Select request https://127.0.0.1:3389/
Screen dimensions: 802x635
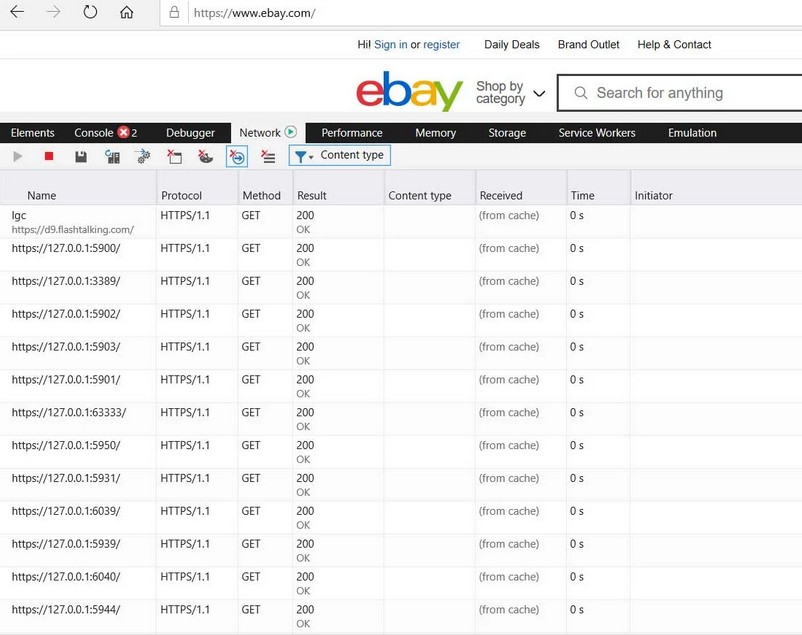point(401,288)
